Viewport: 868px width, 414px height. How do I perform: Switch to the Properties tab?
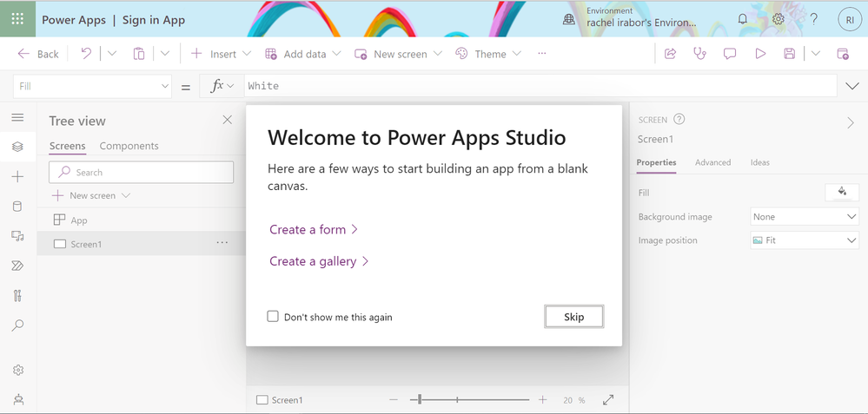657,162
